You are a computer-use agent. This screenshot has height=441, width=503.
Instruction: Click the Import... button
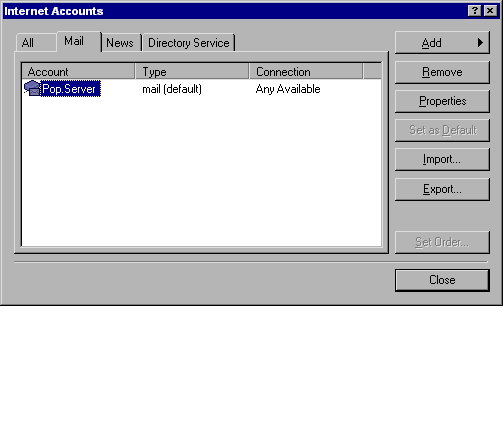442,159
